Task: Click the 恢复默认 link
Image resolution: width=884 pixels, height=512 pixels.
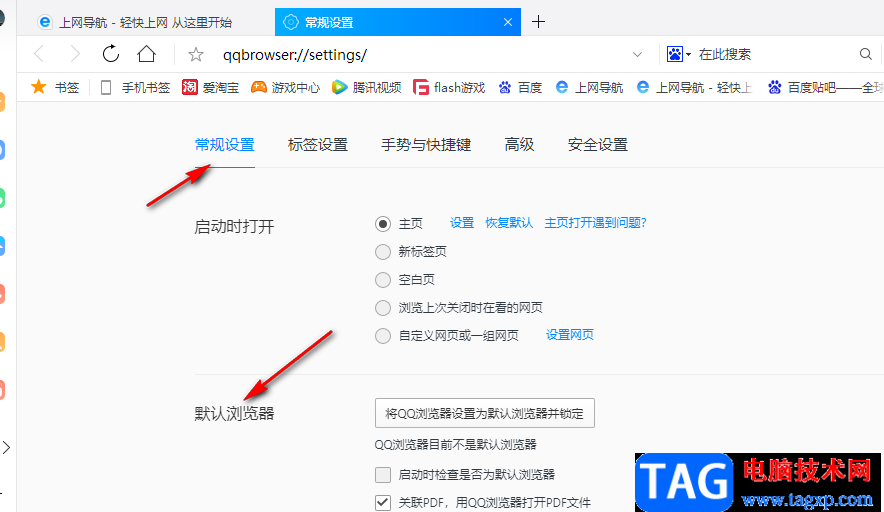Action: 509,223
